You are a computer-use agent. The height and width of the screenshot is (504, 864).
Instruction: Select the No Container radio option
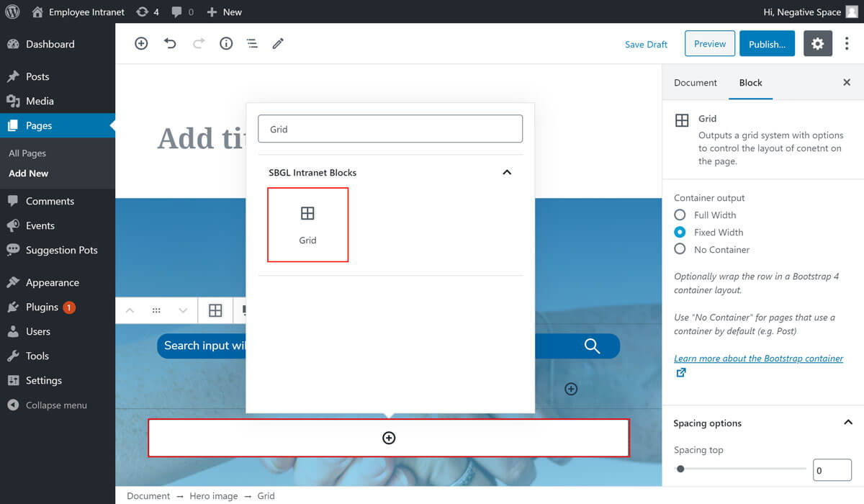(x=680, y=250)
